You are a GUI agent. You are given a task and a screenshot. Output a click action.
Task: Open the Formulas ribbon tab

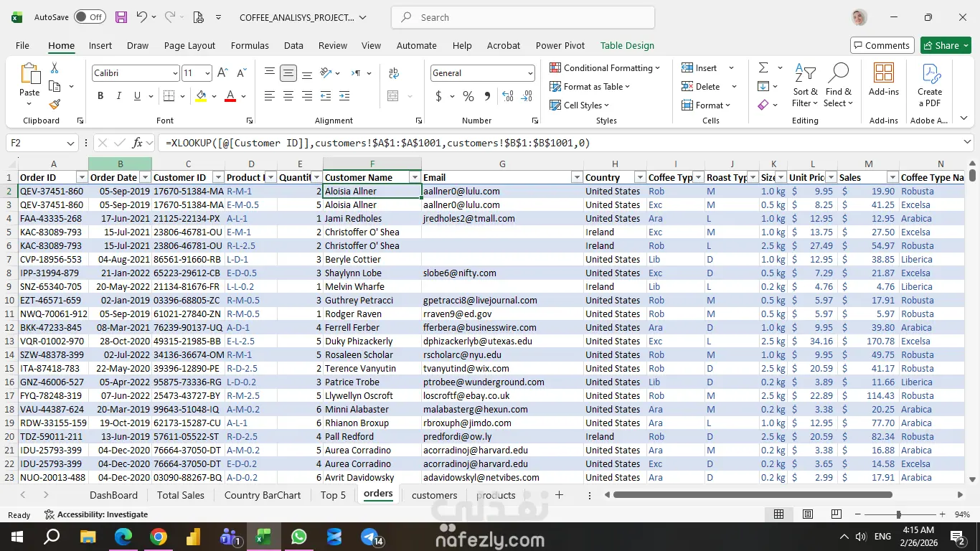coord(250,45)
